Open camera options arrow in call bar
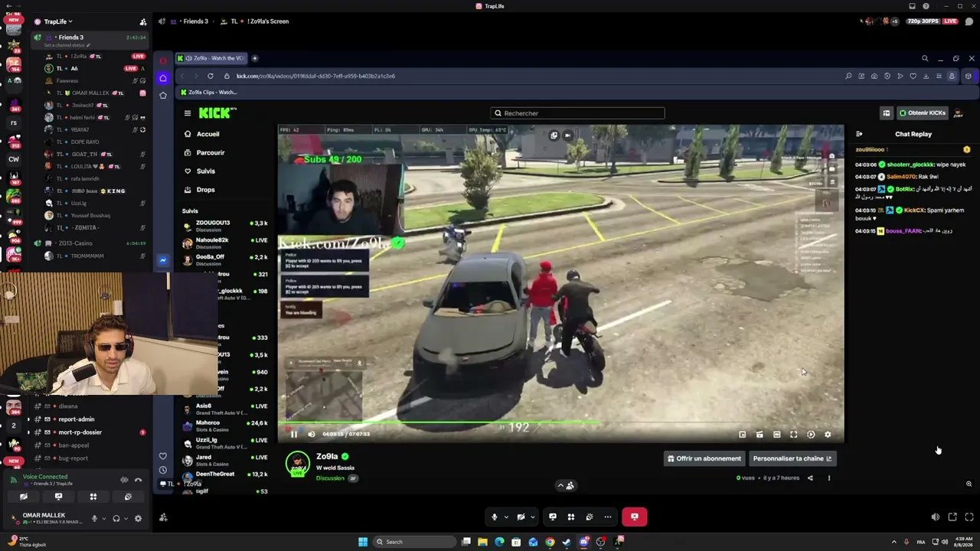 tap(532, 517)
